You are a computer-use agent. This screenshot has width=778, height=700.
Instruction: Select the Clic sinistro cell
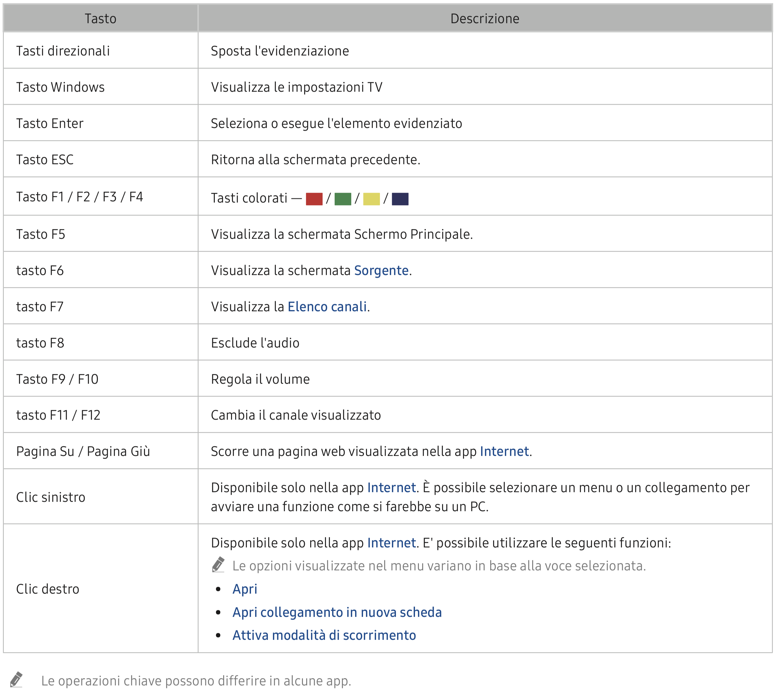100,496
